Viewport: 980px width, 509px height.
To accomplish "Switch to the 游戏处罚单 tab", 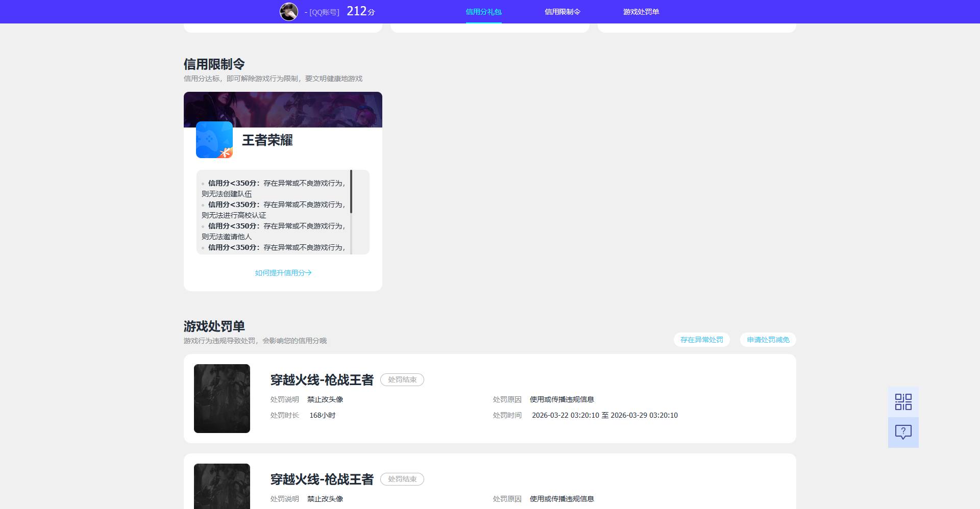I will pos(641,12).
